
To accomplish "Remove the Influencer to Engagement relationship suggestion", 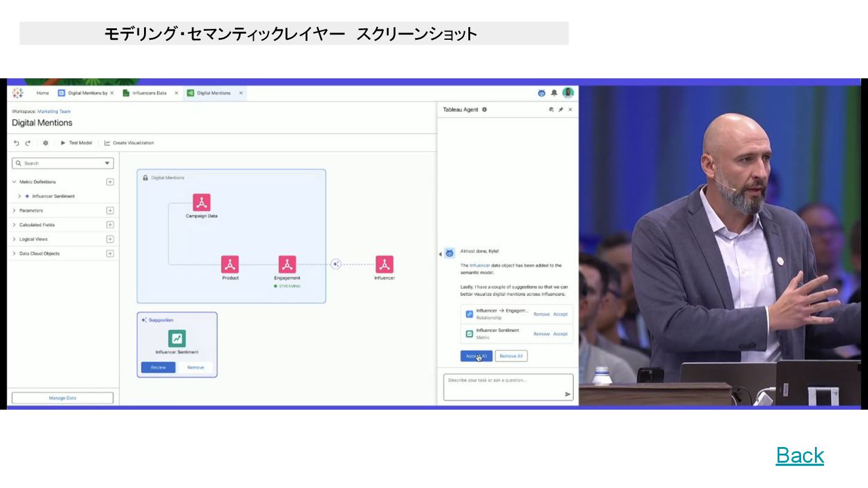I will point(541,314).
